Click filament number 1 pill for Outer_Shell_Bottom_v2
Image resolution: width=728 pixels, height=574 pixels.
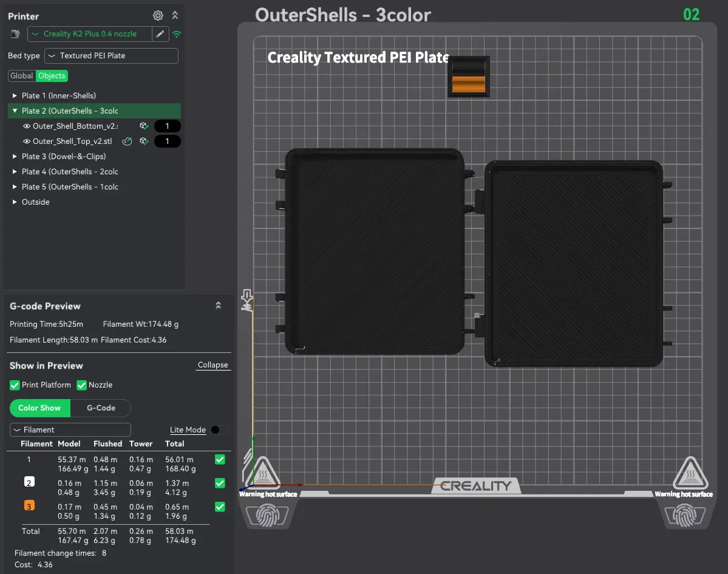coord(167,126)
